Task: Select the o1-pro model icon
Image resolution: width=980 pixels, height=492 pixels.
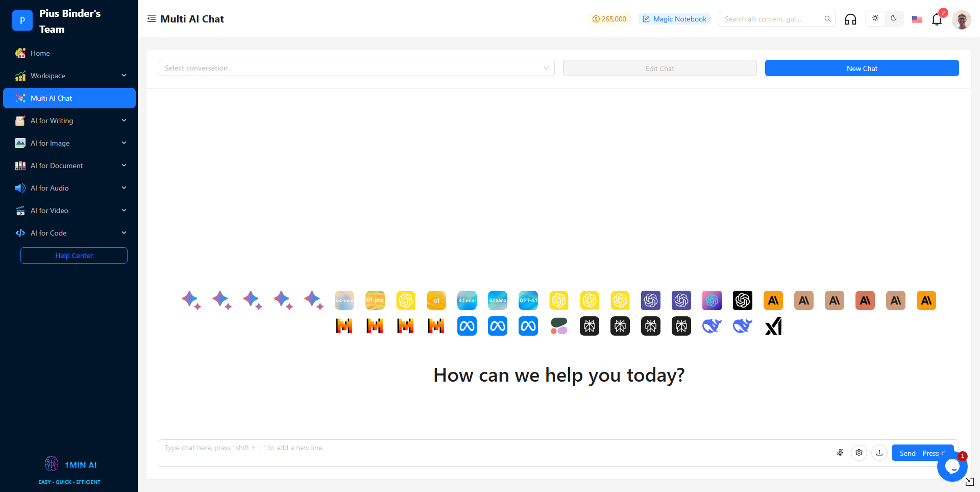Action: coord(375,300)
